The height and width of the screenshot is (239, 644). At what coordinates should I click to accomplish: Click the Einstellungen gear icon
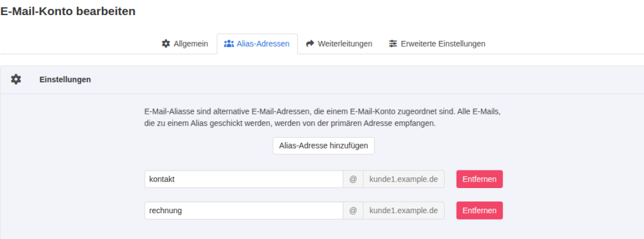(x=16, y=79)
